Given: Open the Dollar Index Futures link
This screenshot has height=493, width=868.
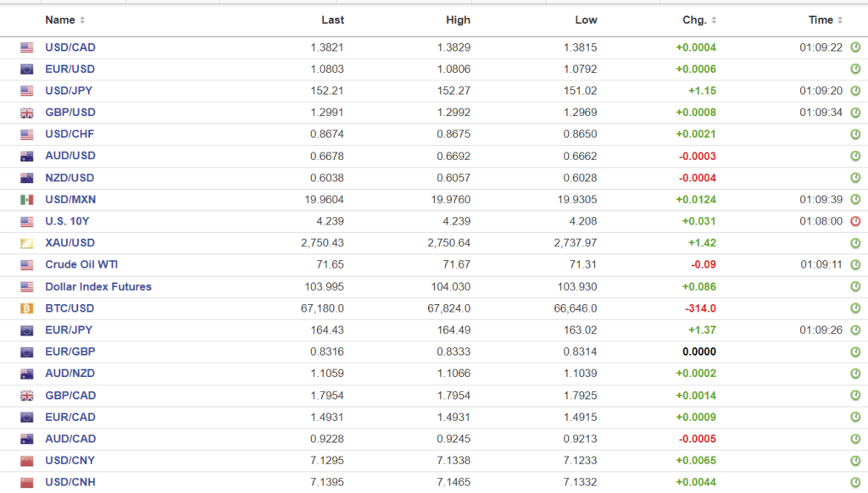Looking at the screenshot, I should point(98,287).
